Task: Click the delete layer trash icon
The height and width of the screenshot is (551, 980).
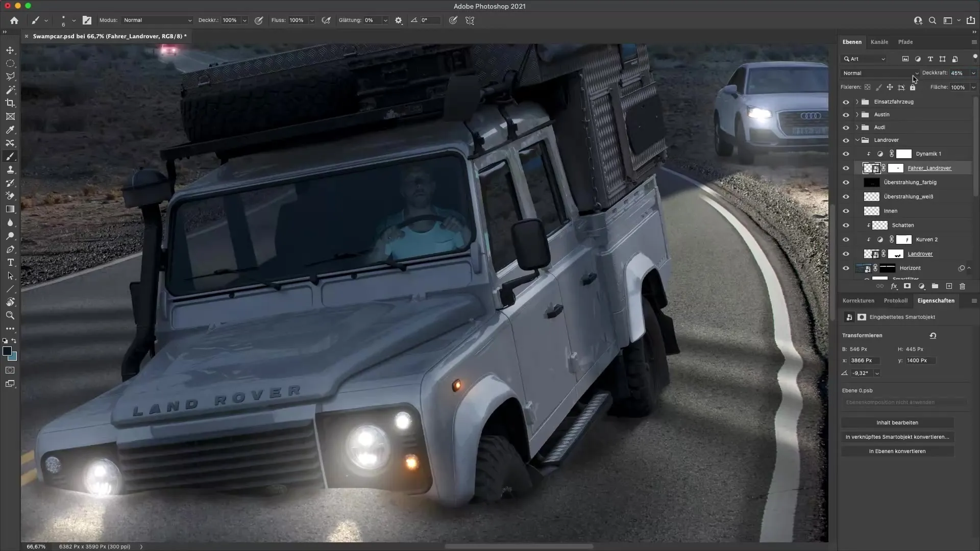Action: point(962,286)
